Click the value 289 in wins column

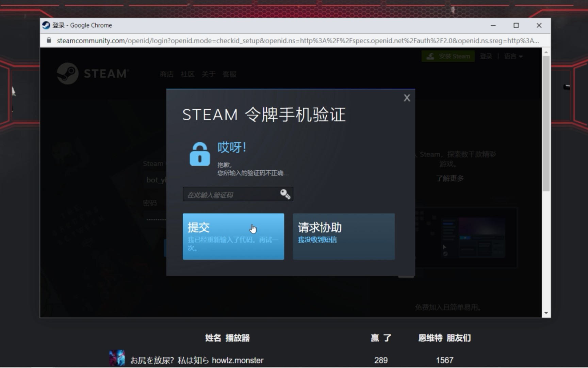(x=381, y=360)
